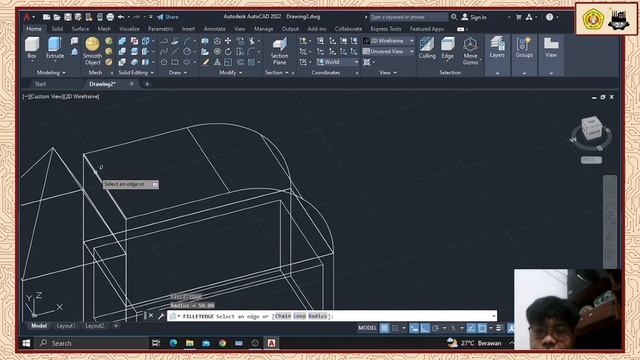Screen dimensions: 640x360
Task: Type in the keyword search box
Action: click(409, 17)
